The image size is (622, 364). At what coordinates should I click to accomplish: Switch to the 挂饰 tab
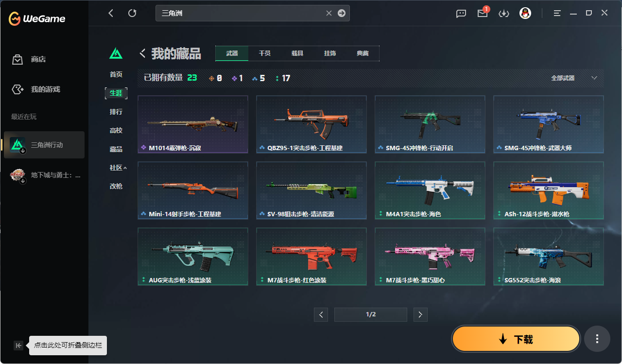(x=330, y=53)
